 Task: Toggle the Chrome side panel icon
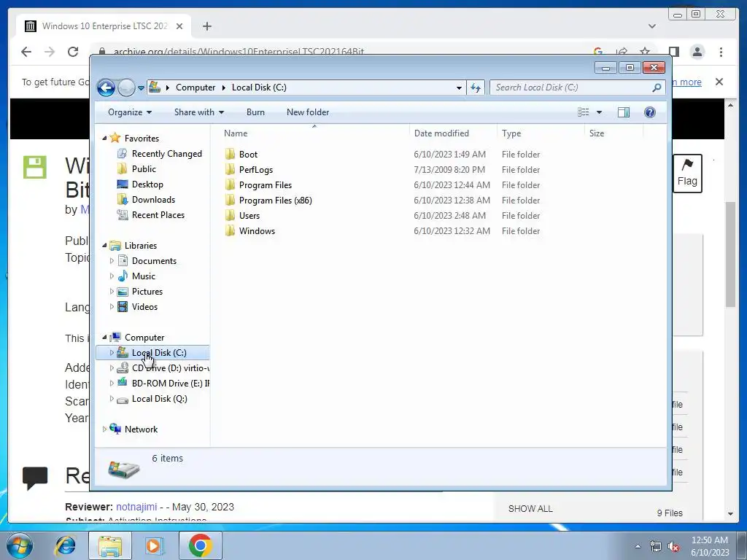click(673, 52)
